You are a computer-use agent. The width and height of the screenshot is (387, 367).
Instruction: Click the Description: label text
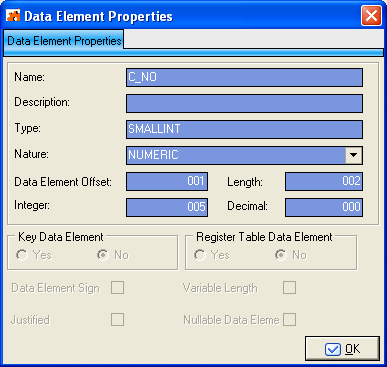pyautogui.click(x=42, y=102)
